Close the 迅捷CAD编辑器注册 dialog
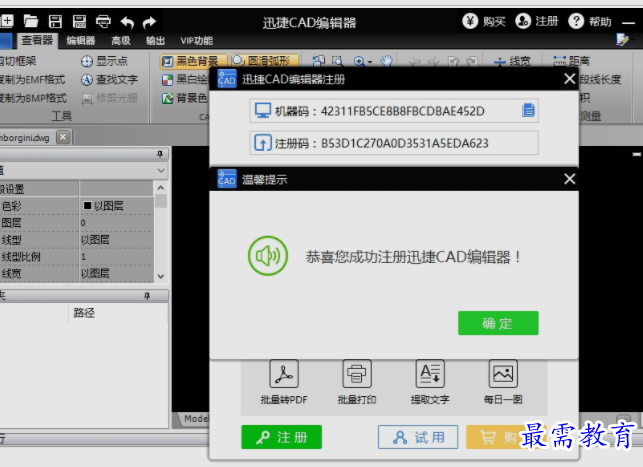The image size is (643, 467). (x=570, y=78)
